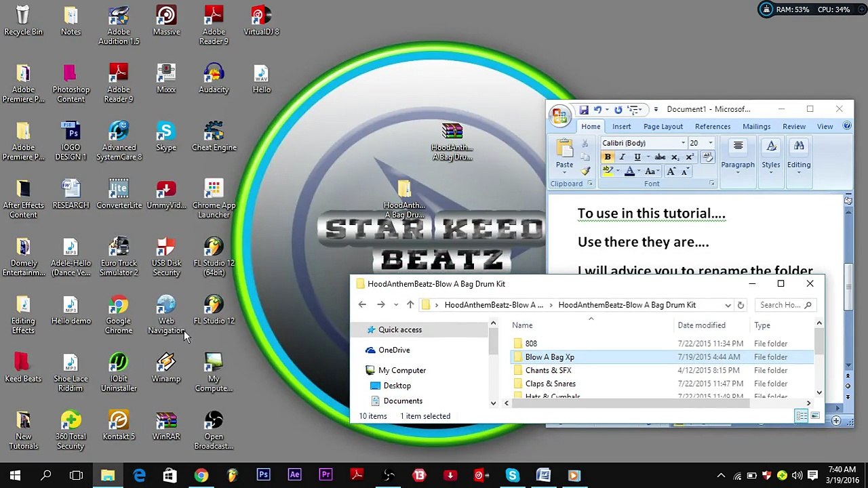Open Word Help question mark icon
Viewport: 868px width, 488px height.
click(847, 126)
